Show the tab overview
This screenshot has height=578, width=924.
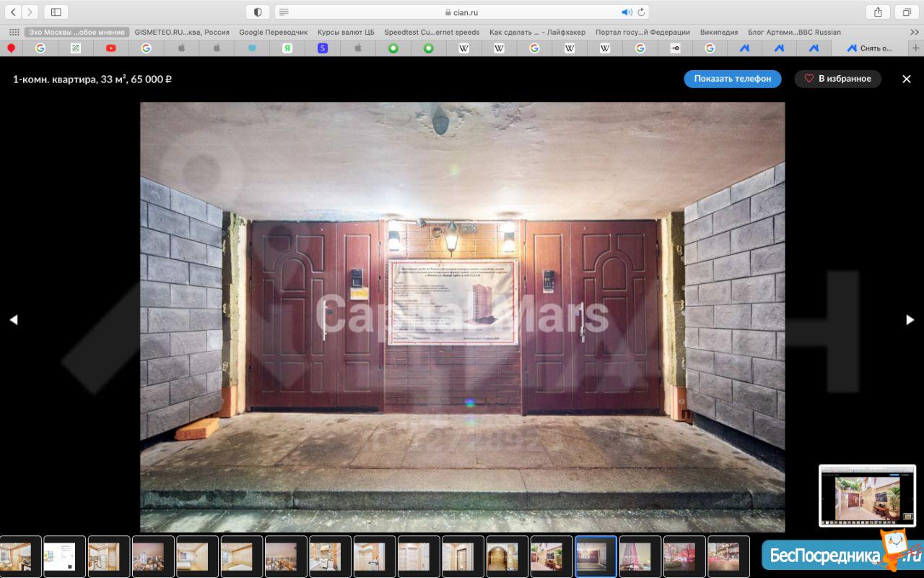[906, 12]
